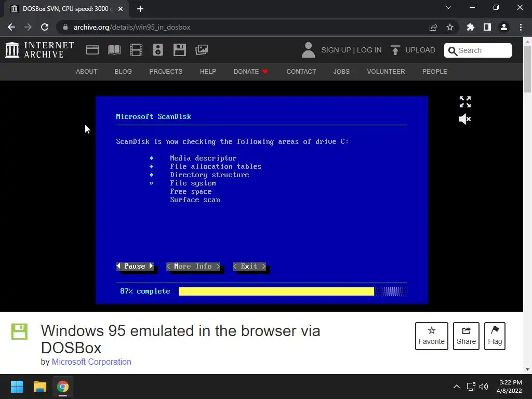Open the Chrome profile icon
This screenshot has width=532, height=399.
coord(504,27)
